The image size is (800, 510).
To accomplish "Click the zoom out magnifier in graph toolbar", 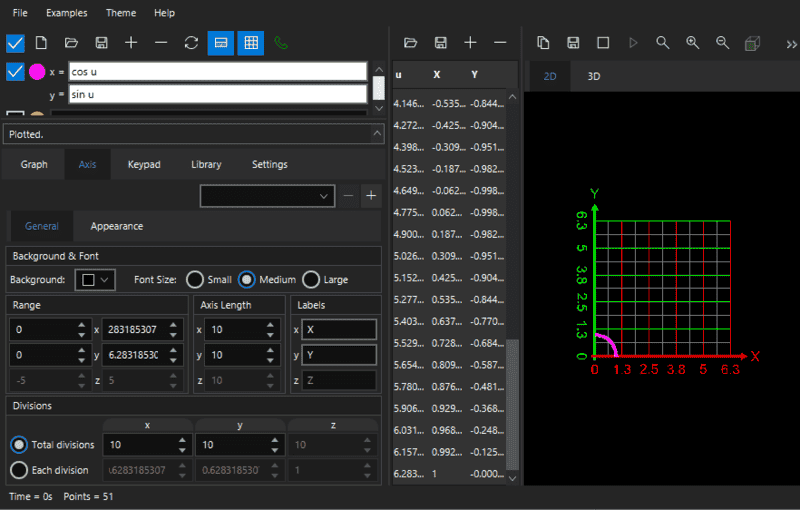I will pos(722,43).
